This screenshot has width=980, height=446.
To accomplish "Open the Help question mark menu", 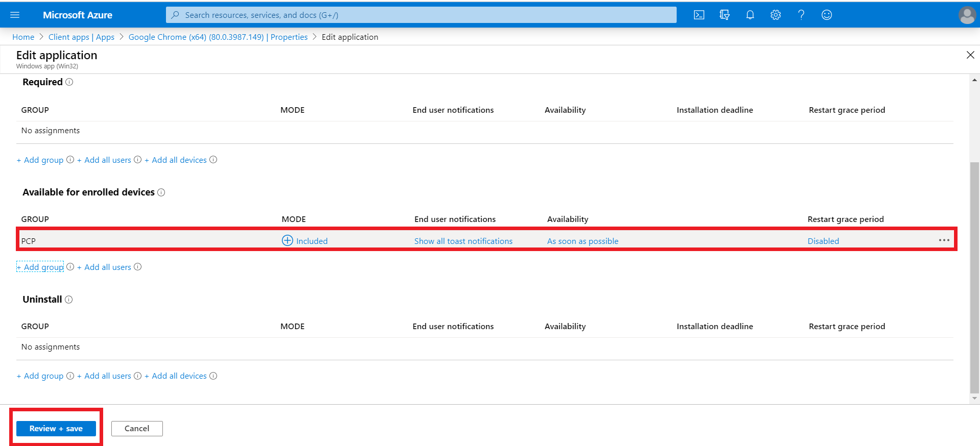I will tap(801, 15).
